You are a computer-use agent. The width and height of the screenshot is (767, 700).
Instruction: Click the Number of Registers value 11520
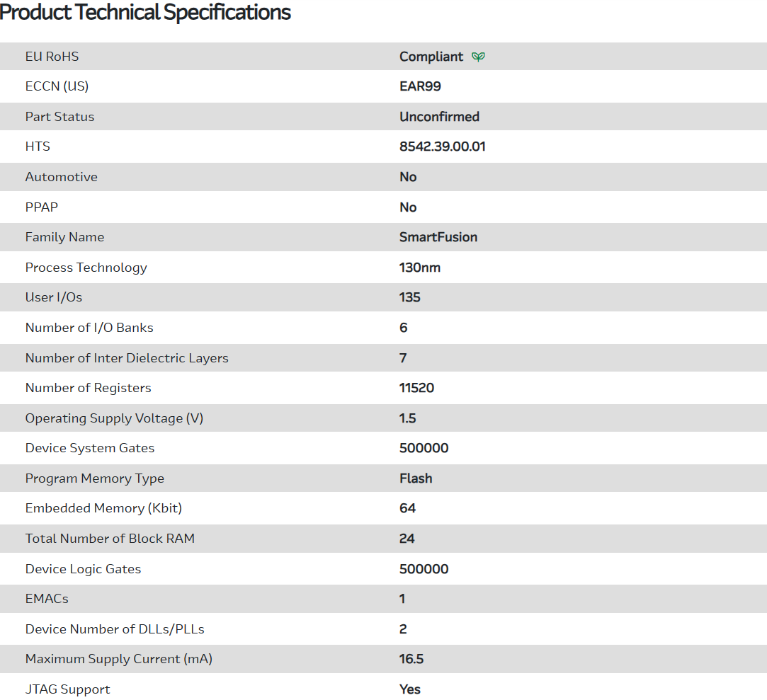tap(416, 388)
